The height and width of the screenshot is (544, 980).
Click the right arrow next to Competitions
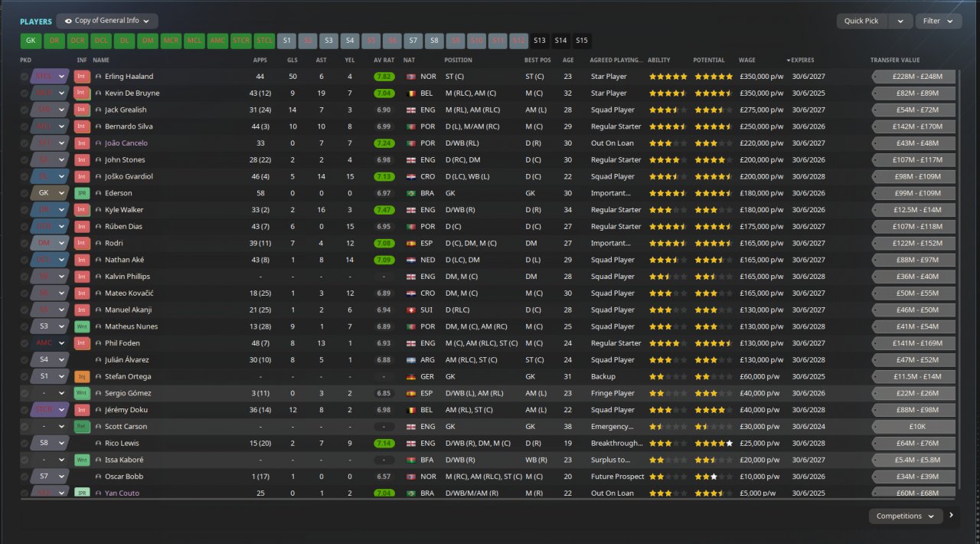[951, 516]
